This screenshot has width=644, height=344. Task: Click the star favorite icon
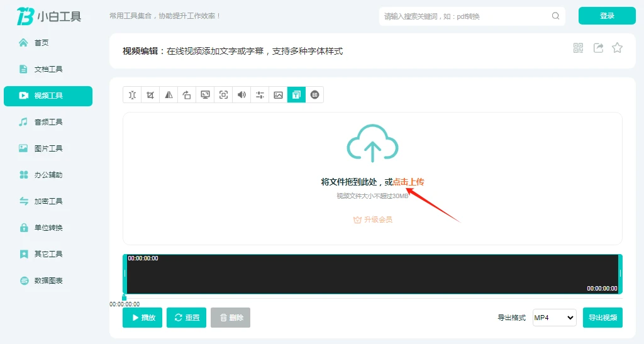click(618, 48)
